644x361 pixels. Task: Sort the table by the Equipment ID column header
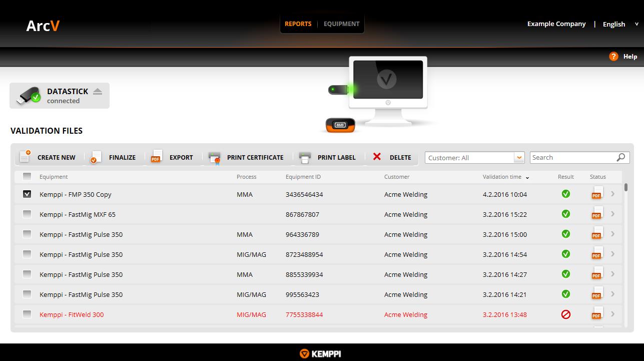(x=303, y=177)
